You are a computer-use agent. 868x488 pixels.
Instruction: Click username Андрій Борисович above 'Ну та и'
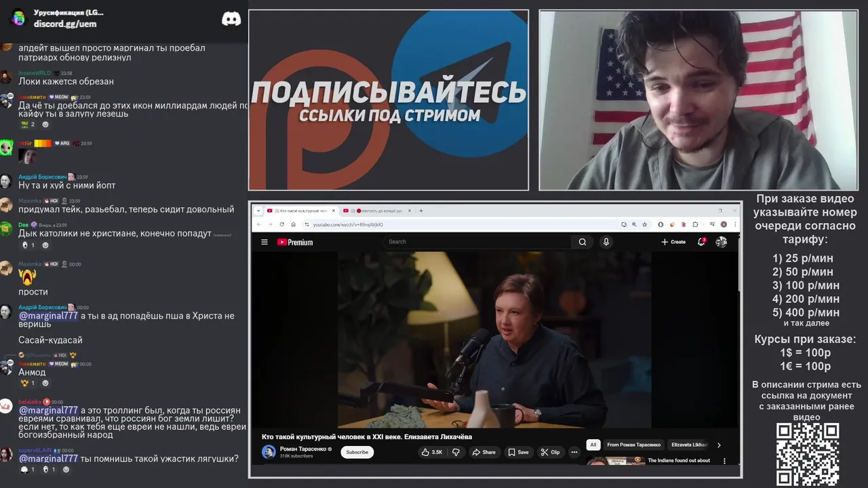(x=42, y=177)
